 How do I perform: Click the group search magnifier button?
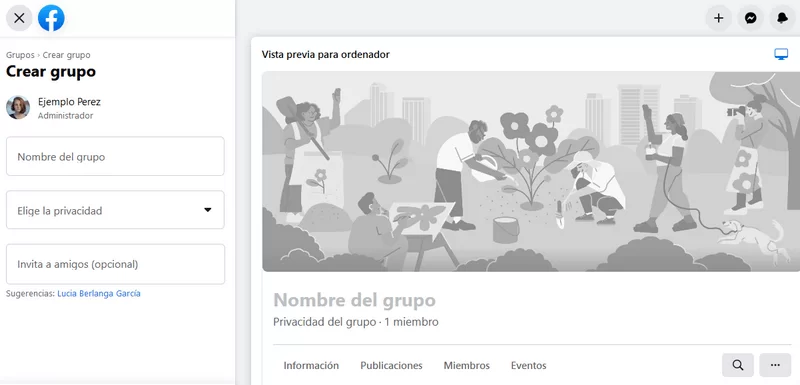[x=738, y=365]
